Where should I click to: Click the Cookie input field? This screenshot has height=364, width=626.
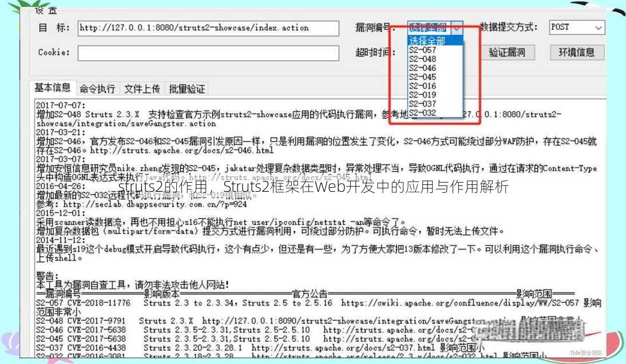208,53
